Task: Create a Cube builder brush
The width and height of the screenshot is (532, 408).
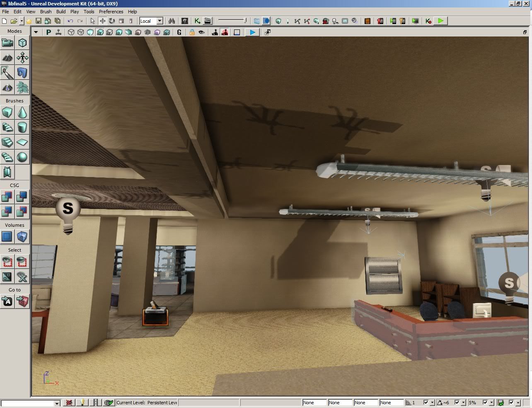Action: pyautogui.click(x=7, y=112)
